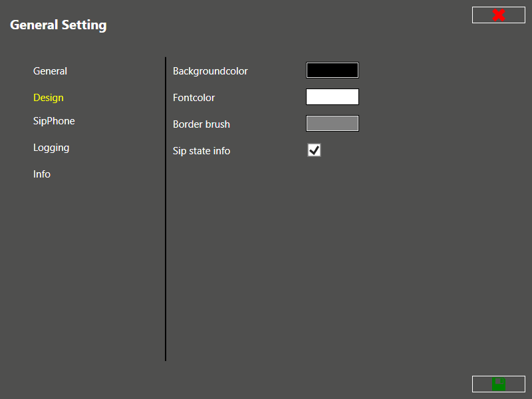Show the Info section
This screenshot has width=532, height=399.
42,174
